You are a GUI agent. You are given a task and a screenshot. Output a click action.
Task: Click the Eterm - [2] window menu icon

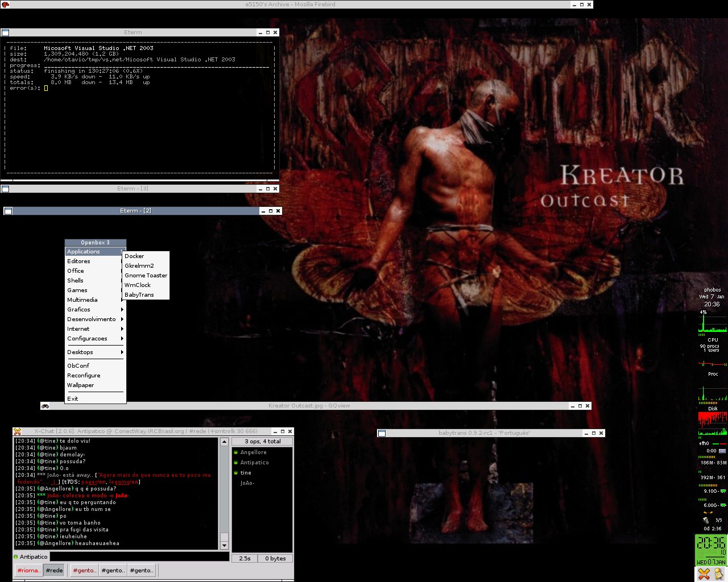8,211
